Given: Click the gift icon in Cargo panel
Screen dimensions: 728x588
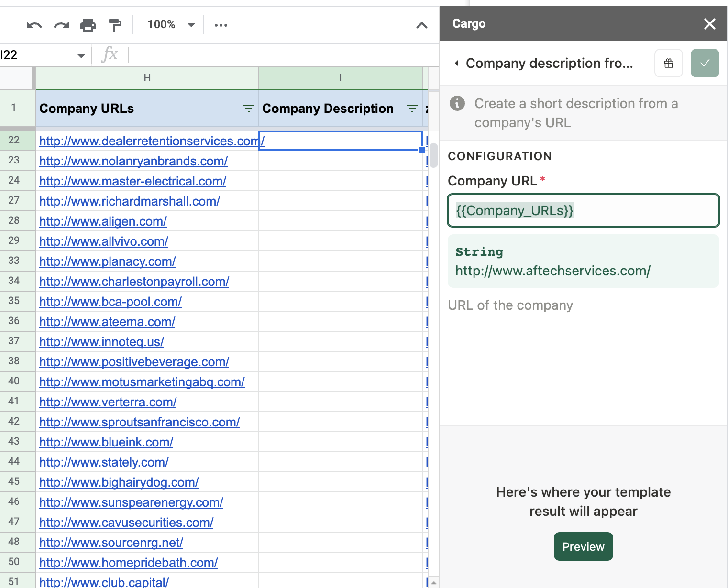Looking at the screenshot, I should point(668,63).
